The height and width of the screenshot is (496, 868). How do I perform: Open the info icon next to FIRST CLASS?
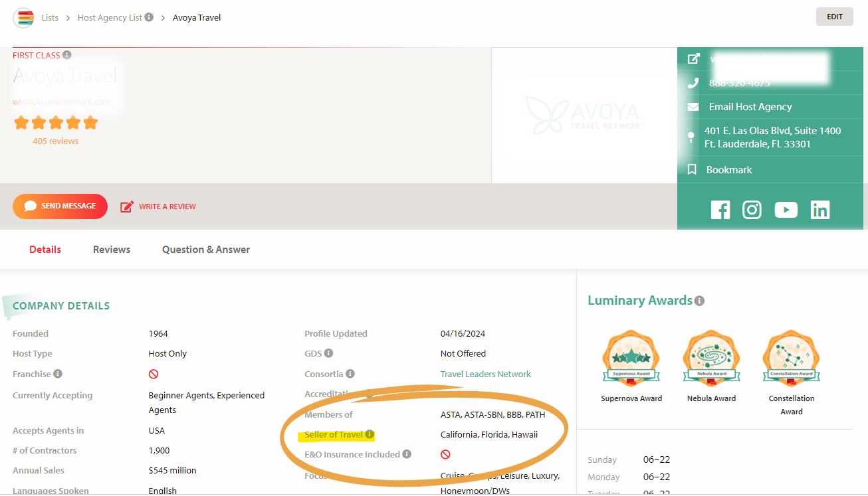point(67,55)
